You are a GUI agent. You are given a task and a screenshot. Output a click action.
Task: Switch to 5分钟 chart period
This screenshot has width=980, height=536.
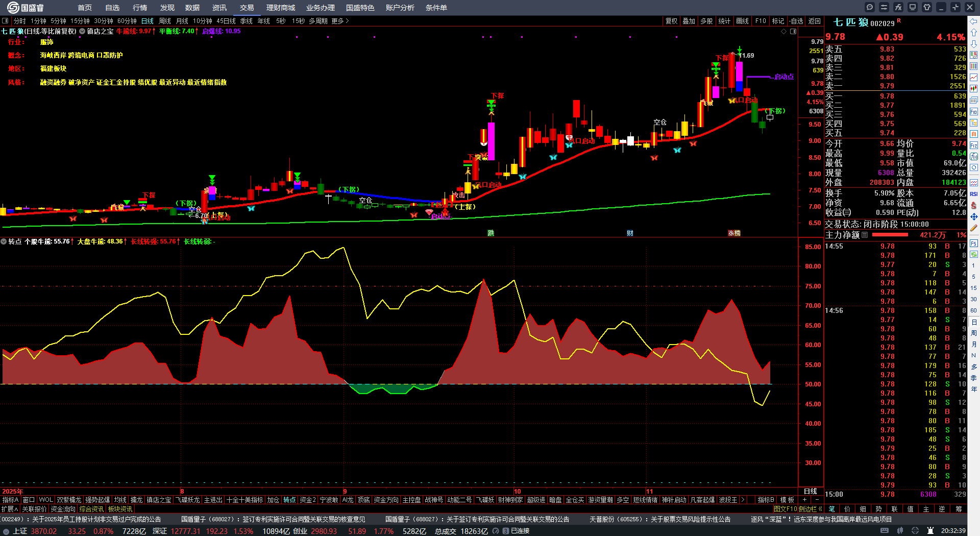58,21
